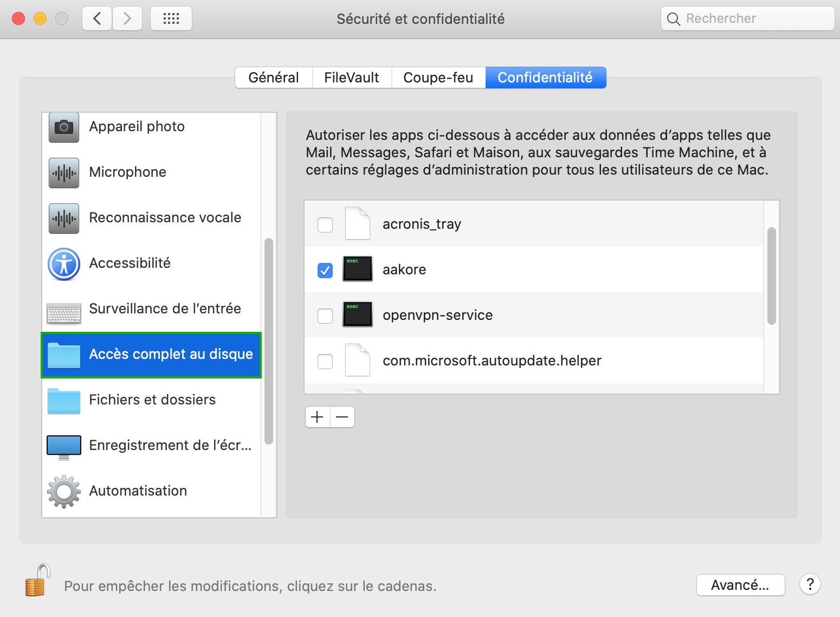Click the app list vertical scrollbar

(x=772, y=276)
